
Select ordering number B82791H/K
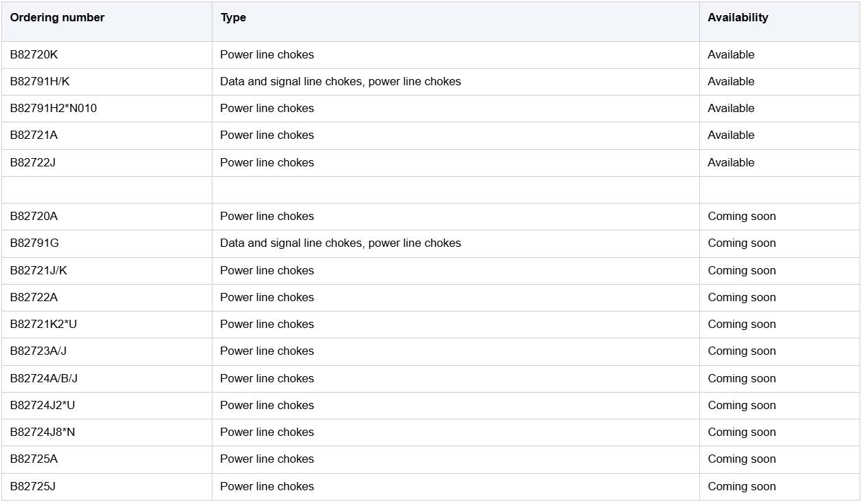click(40, 81)
